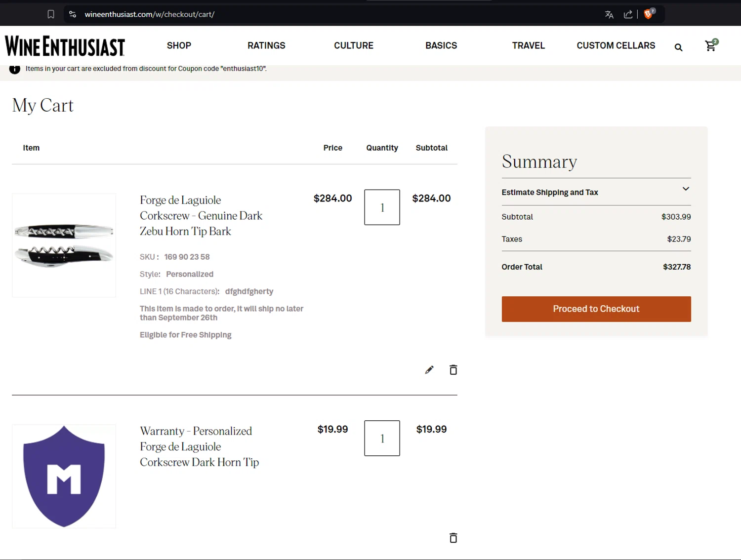Screen dimensions: 741x560
Task: Open the site search magnifier icon
Action: [678, 47]
